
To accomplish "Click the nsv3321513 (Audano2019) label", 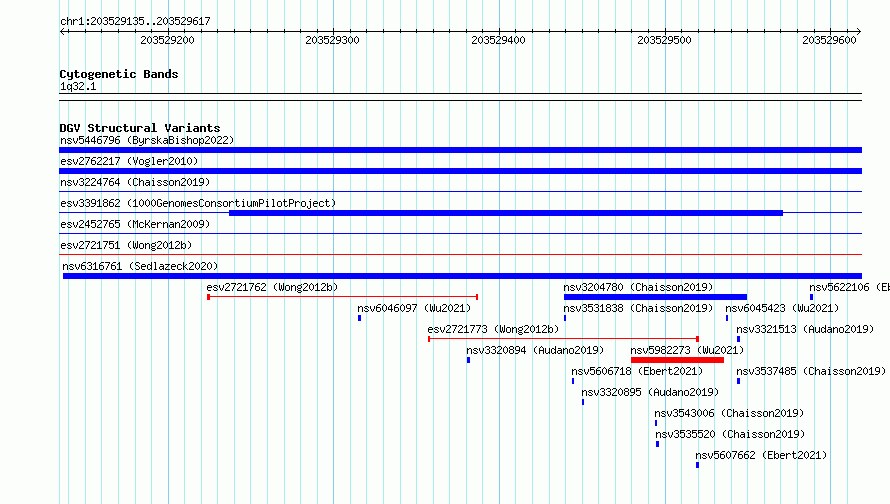I will [x=805, y=329].
